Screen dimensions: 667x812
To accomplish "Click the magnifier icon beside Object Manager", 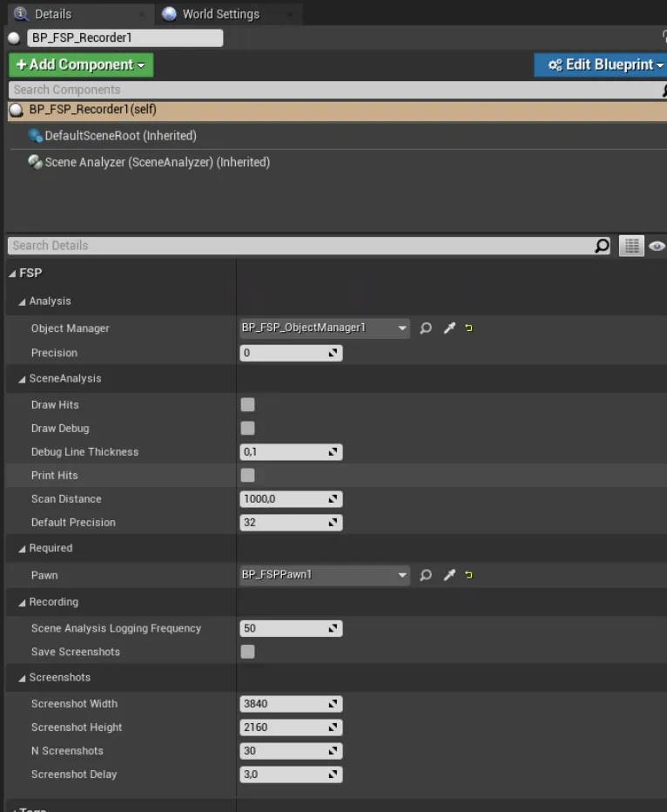I will coord(426,328).
